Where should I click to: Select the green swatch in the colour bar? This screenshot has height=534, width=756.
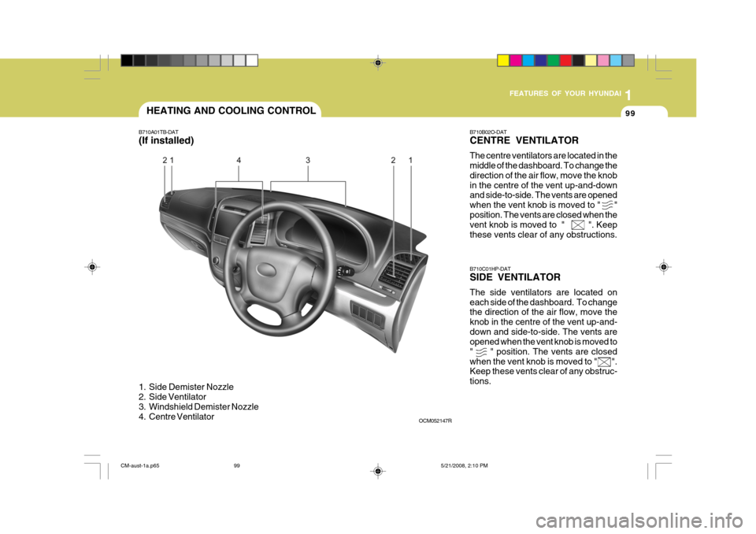pyautogui.click(x=554, y=61)
